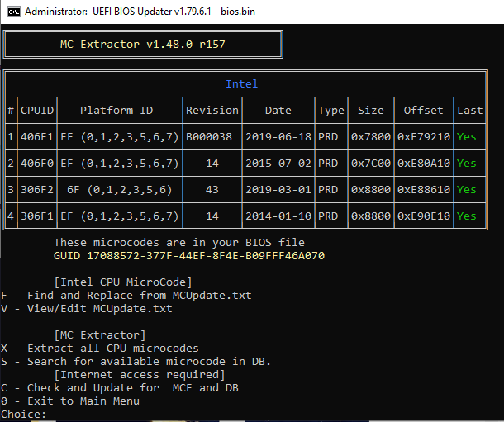Click size '0x7C00' in row 2
Screen dimensions: 504x422
(371, 164)
